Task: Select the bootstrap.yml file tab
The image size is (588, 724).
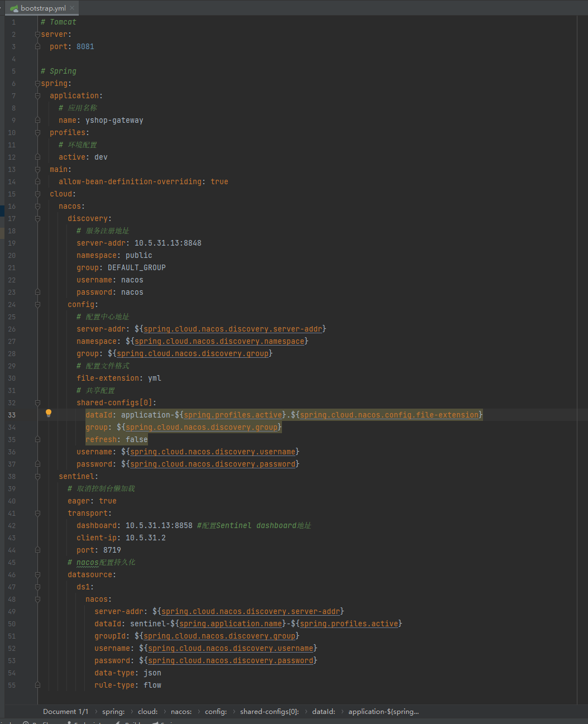Action: point(42,8)
